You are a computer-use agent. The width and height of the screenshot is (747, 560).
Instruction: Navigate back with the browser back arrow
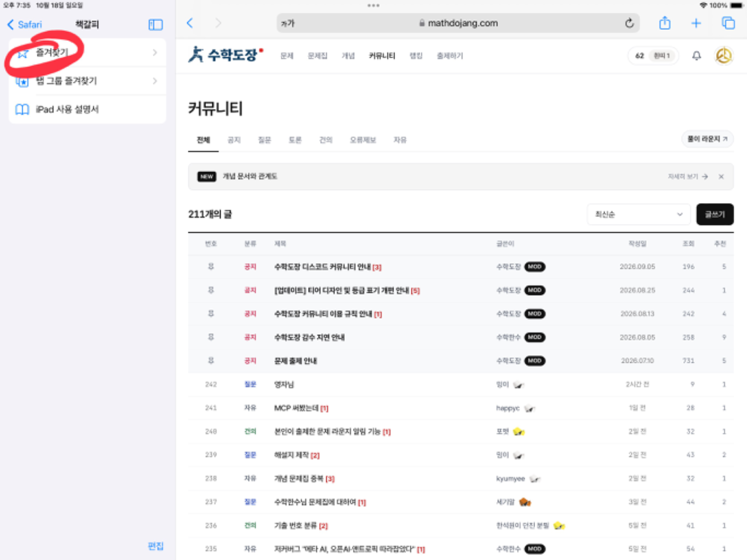(x=190, y=23)
